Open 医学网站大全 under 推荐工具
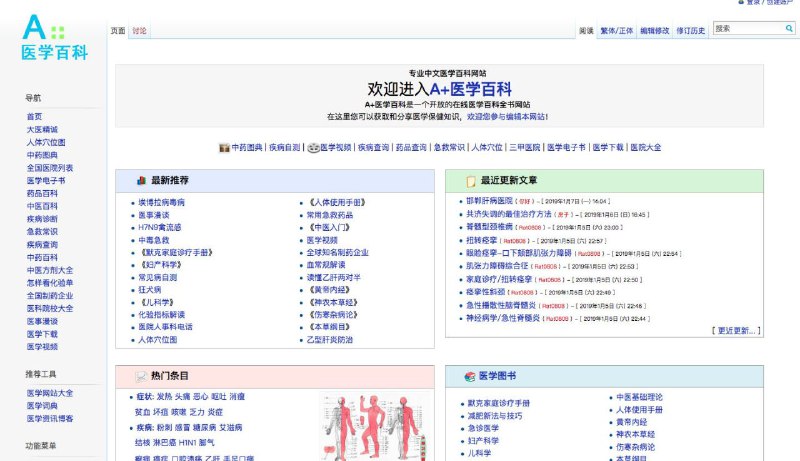Screen dimensions: 800x461 click(49, 393)
